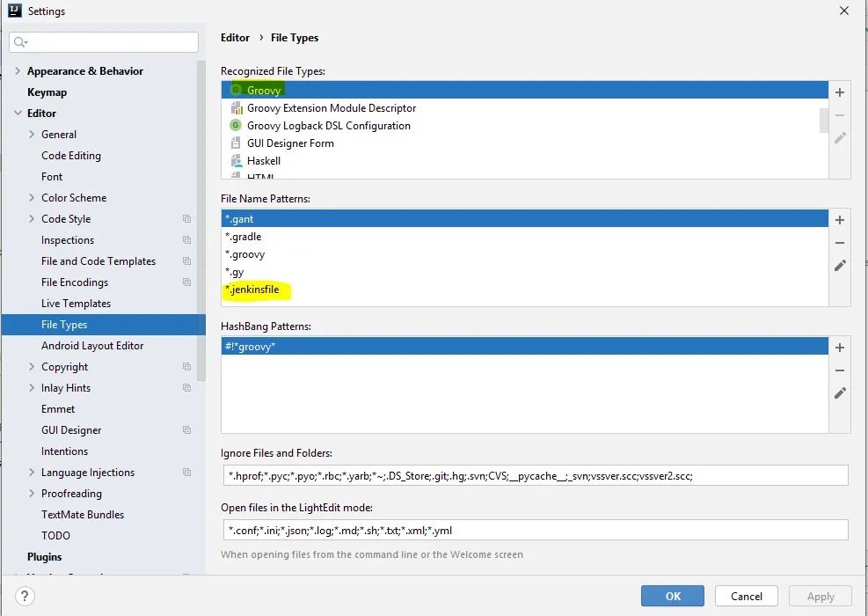This screenshot has height=616, width=868.
Task: Click the Ignore Files and Folders field
Action: (x=536, y=475)
